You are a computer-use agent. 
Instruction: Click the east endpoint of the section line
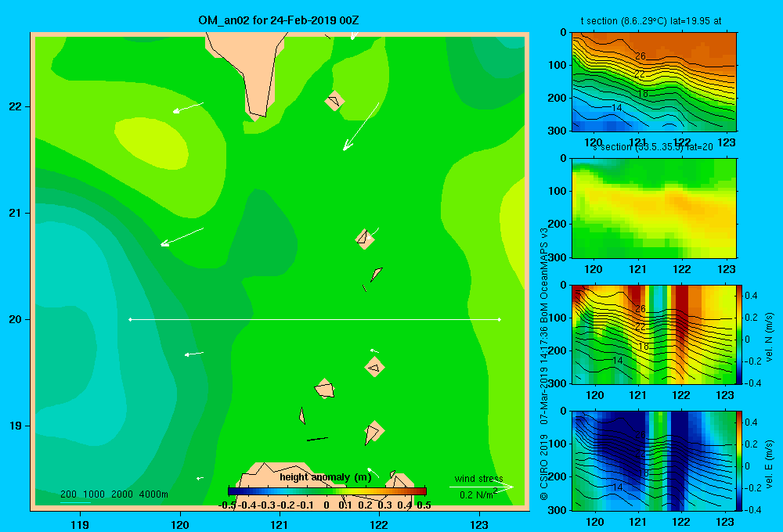500,319
